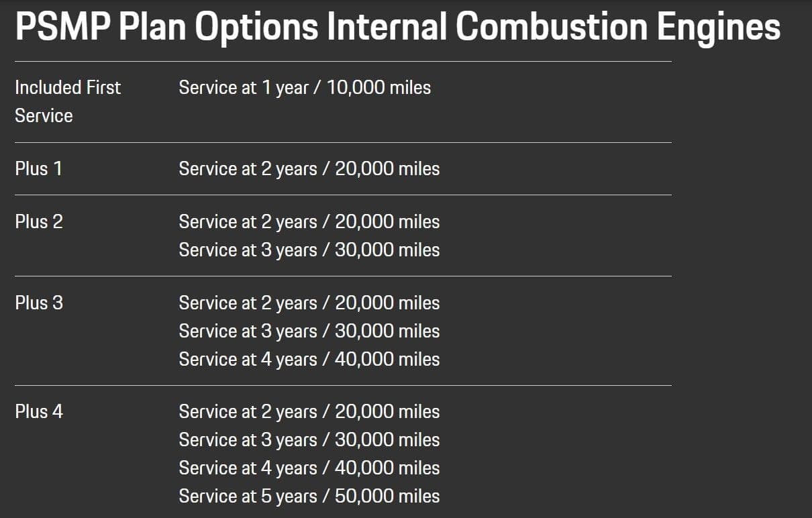
Task: Select the Plus 1 plan label
Action: coord(38,169)
